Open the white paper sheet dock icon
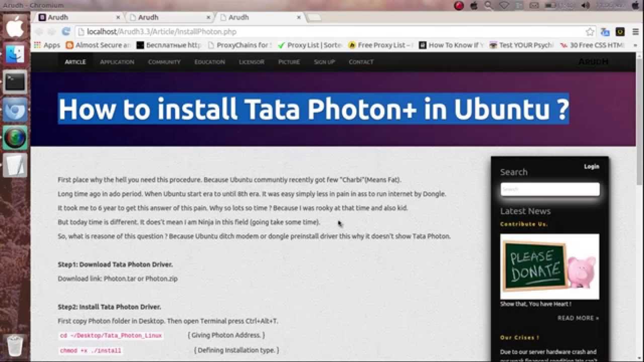This screenshot has width=644, height=362. tap(15, 165)
